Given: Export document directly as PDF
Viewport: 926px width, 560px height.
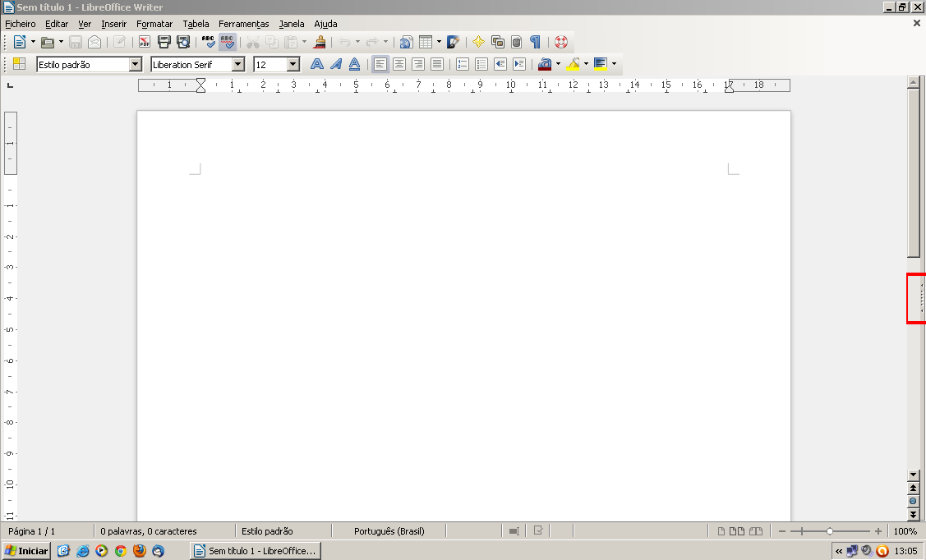Looking at the screenshot, I should coord(145,42).
